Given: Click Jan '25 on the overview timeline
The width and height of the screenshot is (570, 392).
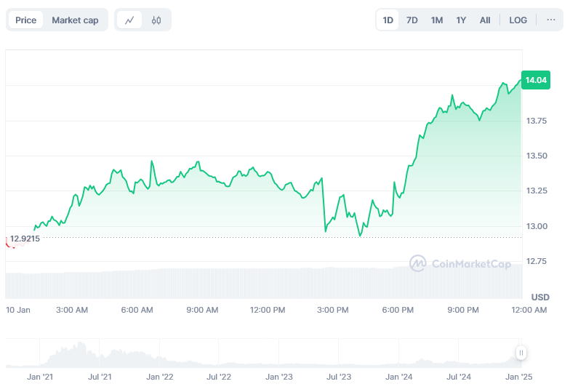Looking at the screenshot, I should click(x=519, y=377).
